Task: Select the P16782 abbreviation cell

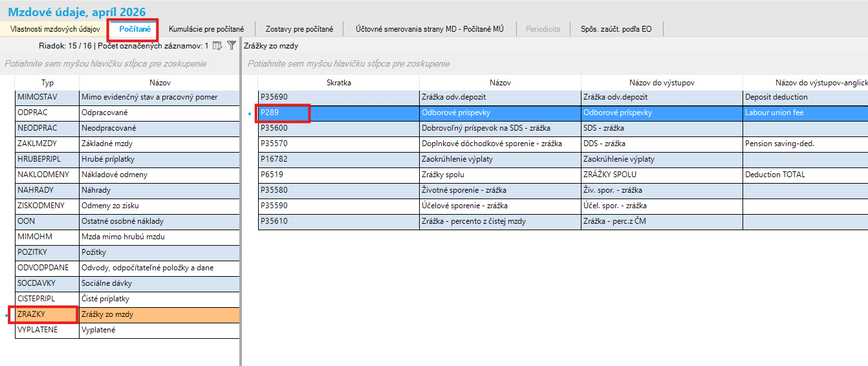Action: 339,160
